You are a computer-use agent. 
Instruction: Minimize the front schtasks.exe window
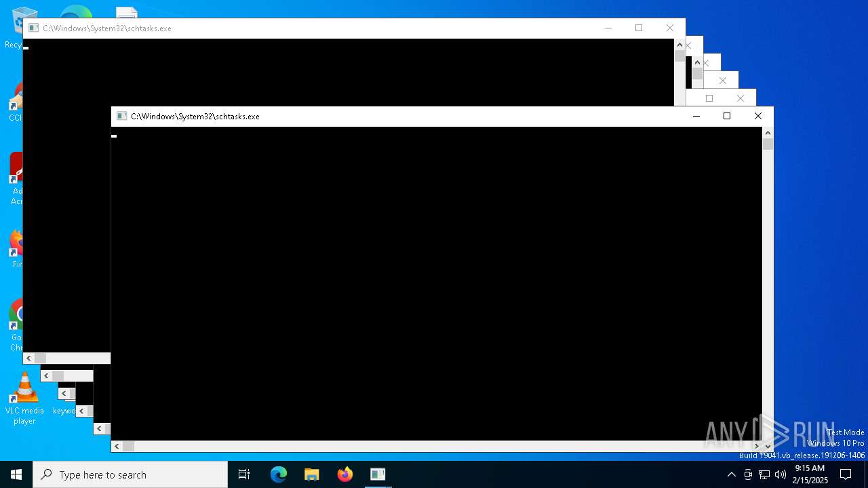(696, 116)
